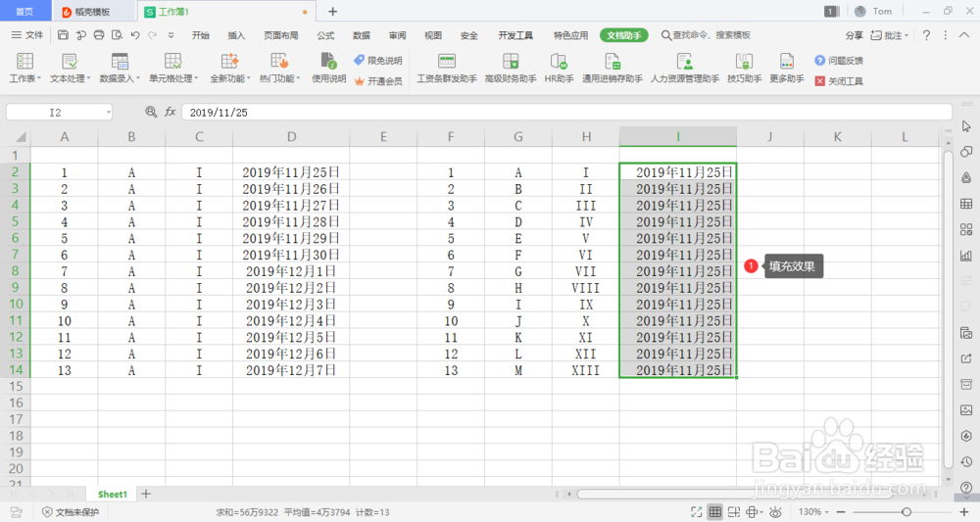
Task: Click the arrow selection tool in right sidebar
Action: click(x=966, y=126)
